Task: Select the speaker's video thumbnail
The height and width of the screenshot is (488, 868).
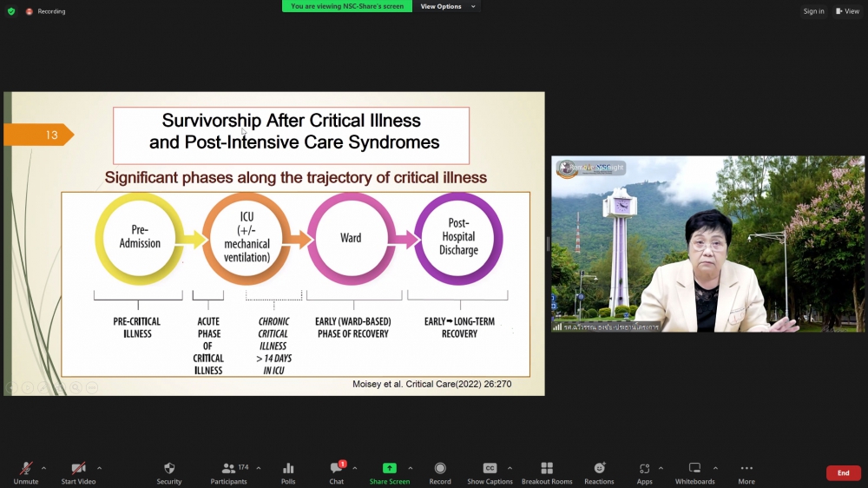Action: point(707,244)
